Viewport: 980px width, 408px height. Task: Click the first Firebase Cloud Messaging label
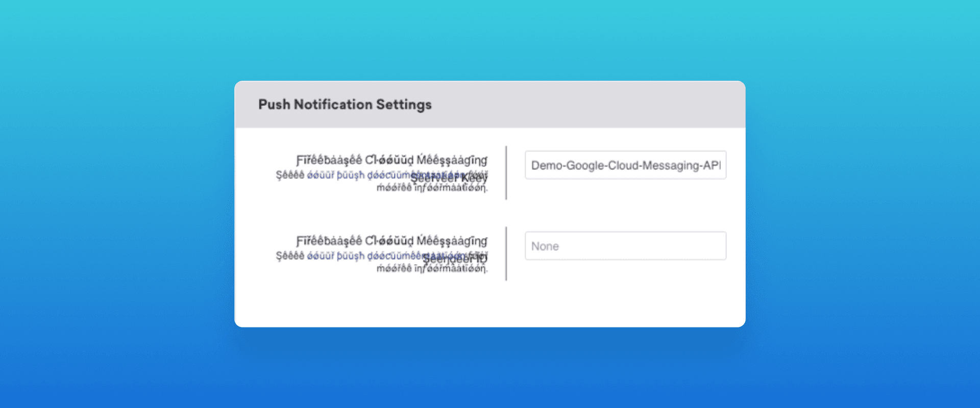tap(391, 160)
